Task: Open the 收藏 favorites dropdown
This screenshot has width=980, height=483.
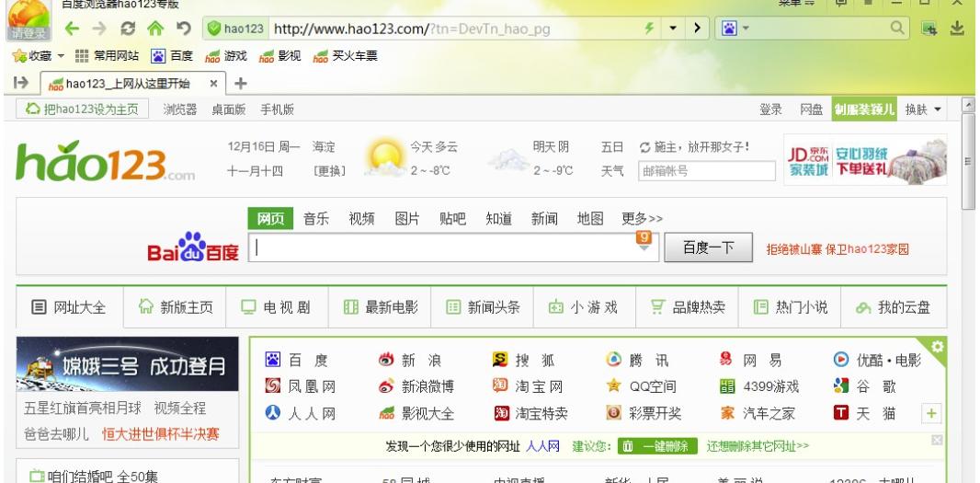Action: (38, 56)
